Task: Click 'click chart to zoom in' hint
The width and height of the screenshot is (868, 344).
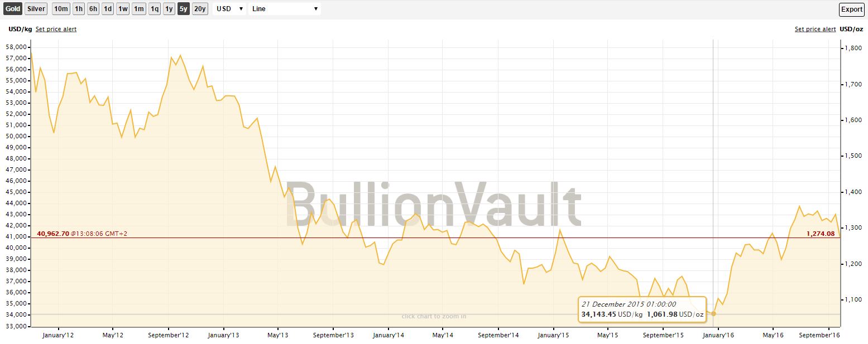Action: click(434, 317)
